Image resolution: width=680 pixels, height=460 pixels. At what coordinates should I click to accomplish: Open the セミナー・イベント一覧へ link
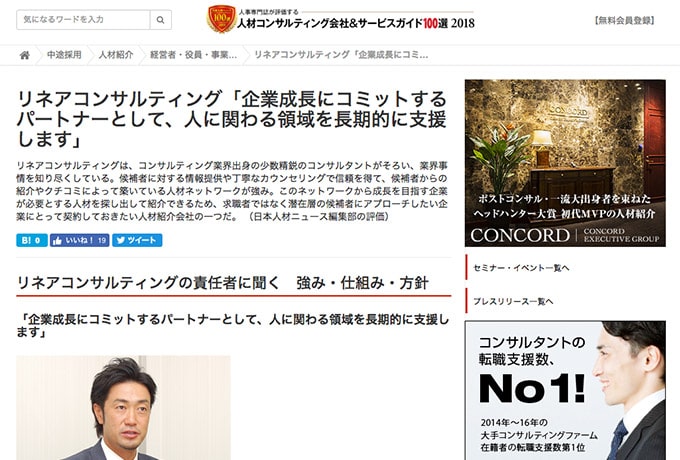(x=521, y=268)
